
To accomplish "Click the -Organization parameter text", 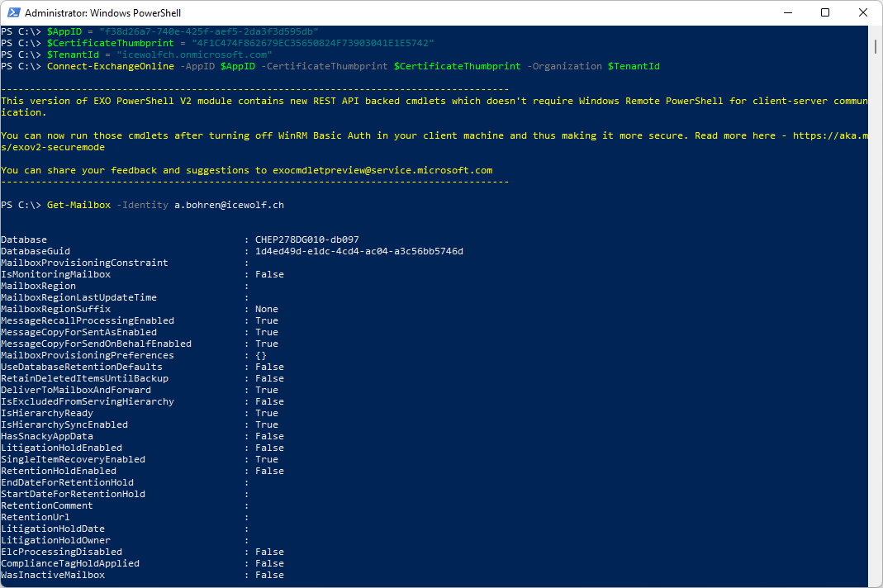I will (564, 66).
